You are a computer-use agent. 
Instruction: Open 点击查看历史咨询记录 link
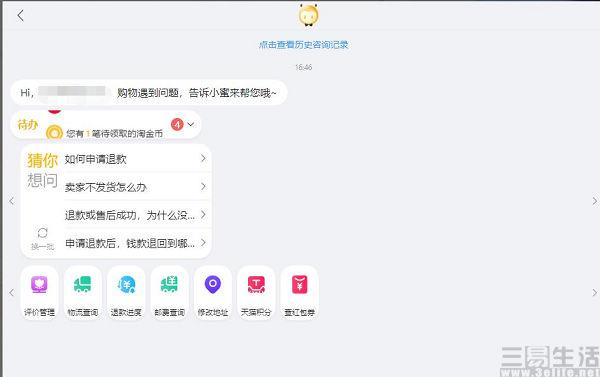click(303, 45)
